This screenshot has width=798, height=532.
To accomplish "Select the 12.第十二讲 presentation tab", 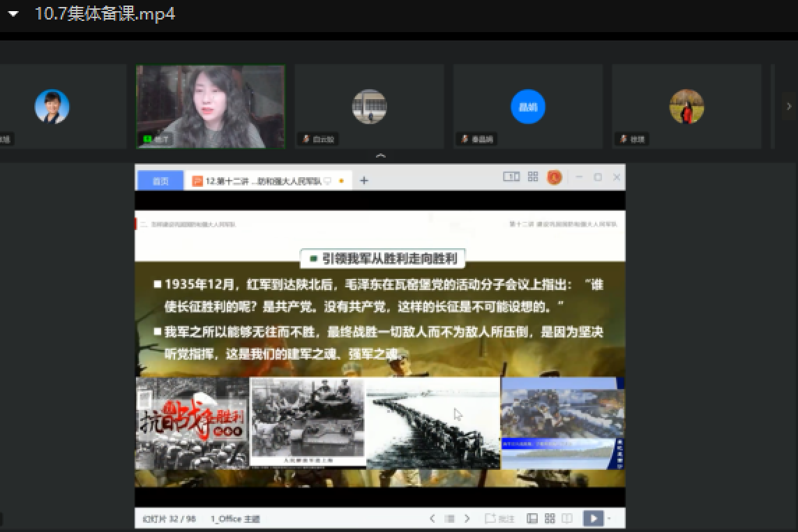I will click(x=262, y=181).
